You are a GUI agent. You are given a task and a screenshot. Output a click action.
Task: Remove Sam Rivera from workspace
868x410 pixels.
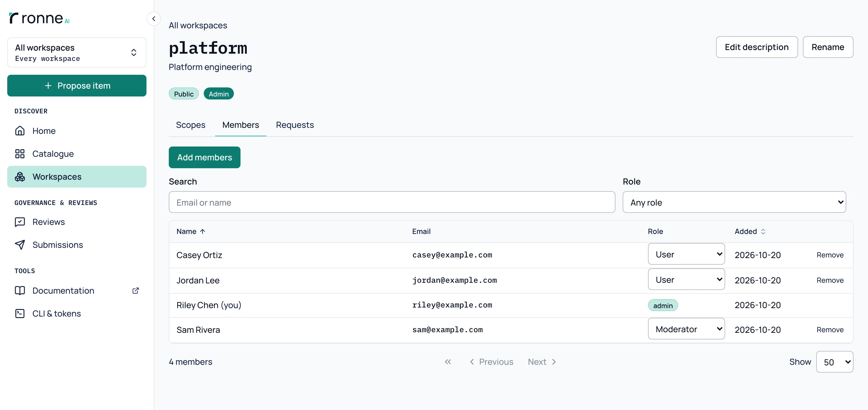[830, 330]
